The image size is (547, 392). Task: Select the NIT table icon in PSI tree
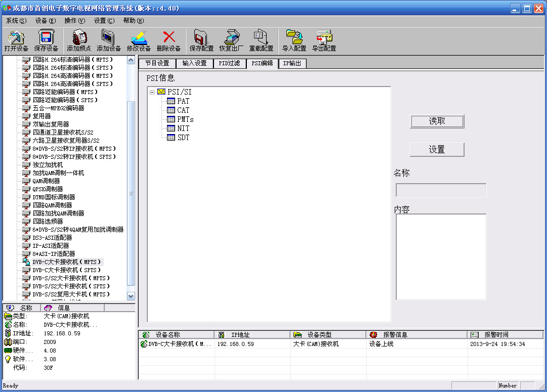[171, 128]
